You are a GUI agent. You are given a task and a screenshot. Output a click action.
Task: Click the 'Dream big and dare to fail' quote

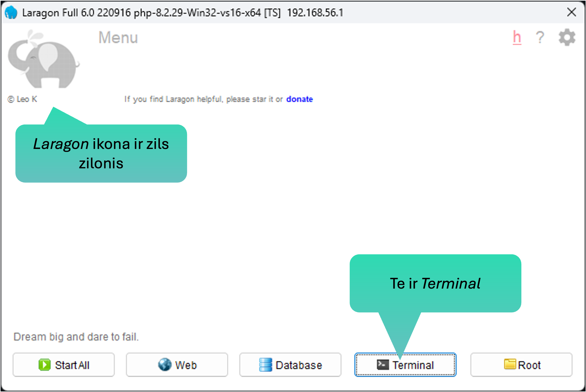pyautogui.click(x=76, y=337)
